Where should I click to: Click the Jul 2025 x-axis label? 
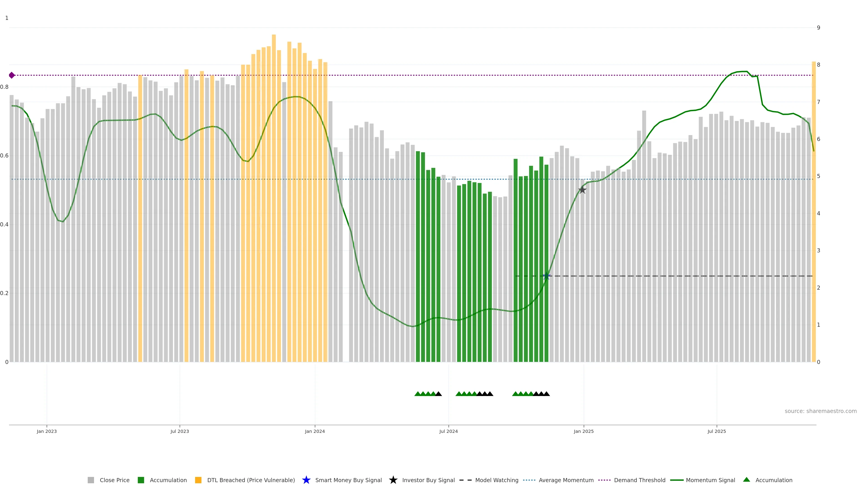tap(716, 431)
